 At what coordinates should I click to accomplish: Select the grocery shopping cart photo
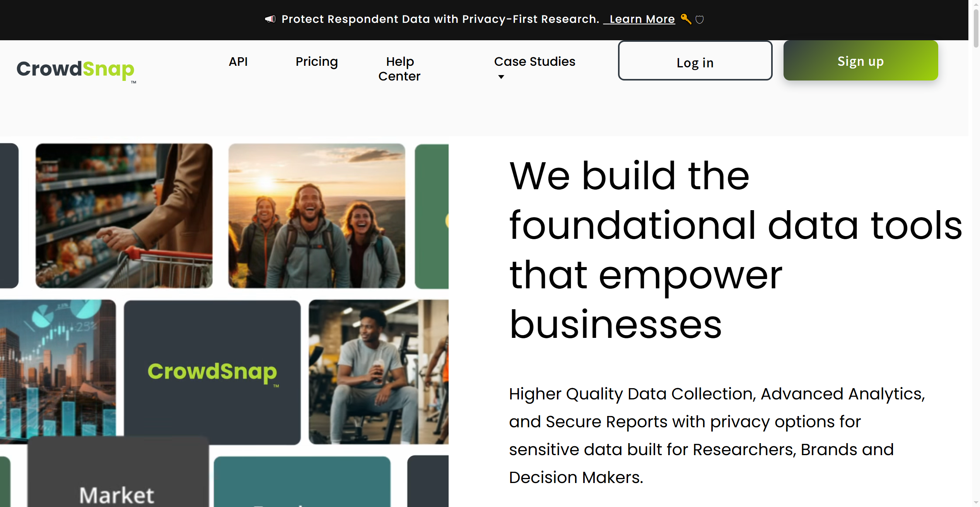pos(124,216)
